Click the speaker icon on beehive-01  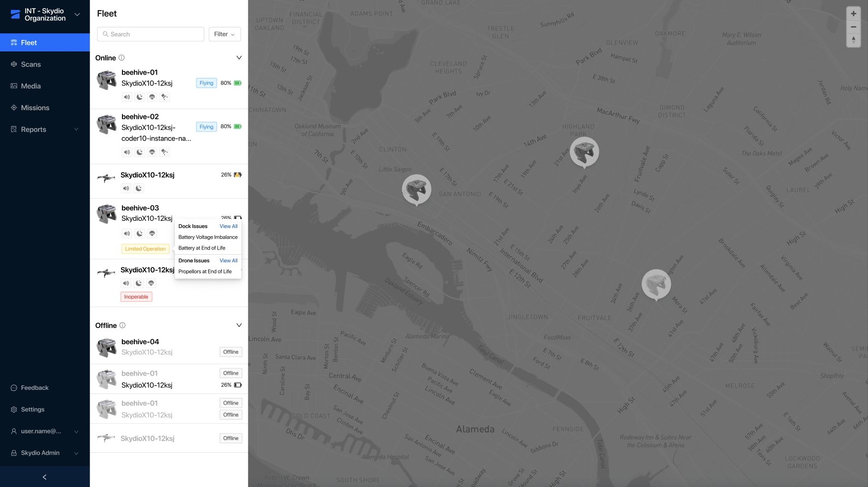point(127,97)
